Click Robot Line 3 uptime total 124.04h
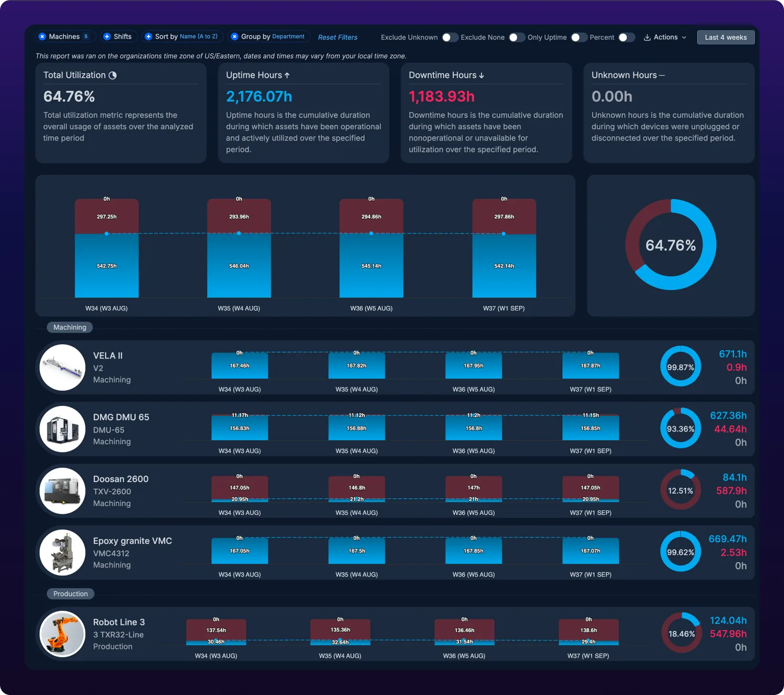Image resolution: width=784 pixels, height=695 pixels. pyautogui.click(x=728, y=620)
